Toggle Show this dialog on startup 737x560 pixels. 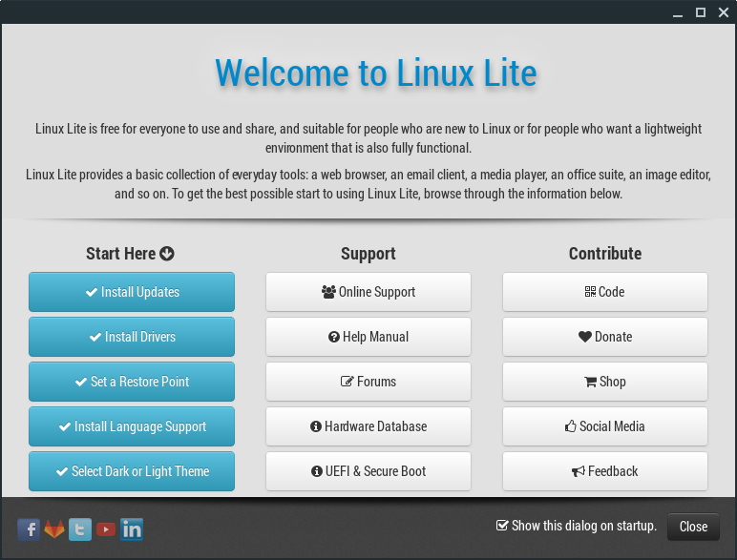[x=577, y=526]
